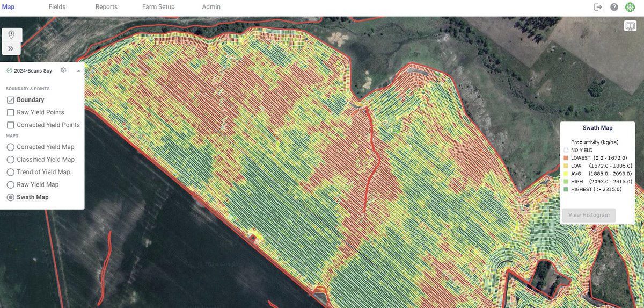Click the legend range (1885.0 - 2093.0)
644x308 pixels.
pos(610,174)
